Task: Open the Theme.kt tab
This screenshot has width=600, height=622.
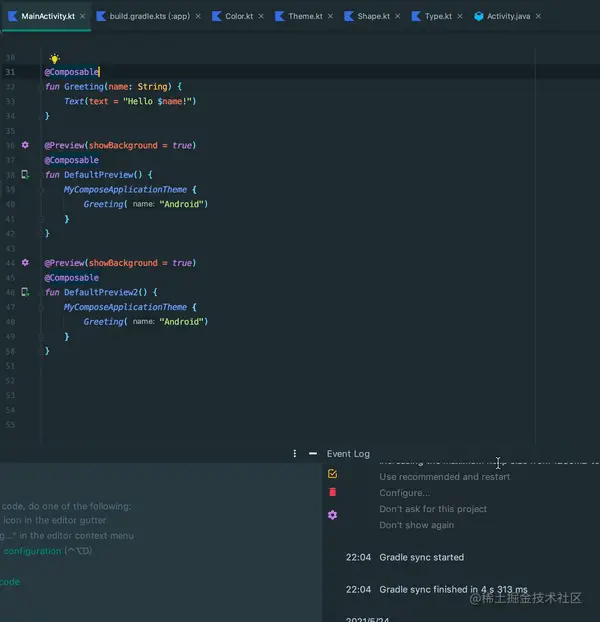Action: (x=305, y=16)
